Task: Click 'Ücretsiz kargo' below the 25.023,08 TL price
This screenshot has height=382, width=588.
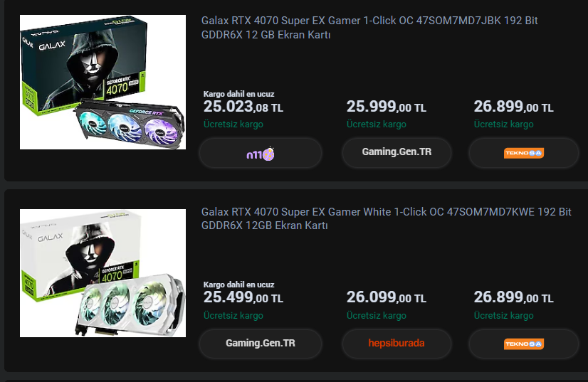Action: pos(233,124)
